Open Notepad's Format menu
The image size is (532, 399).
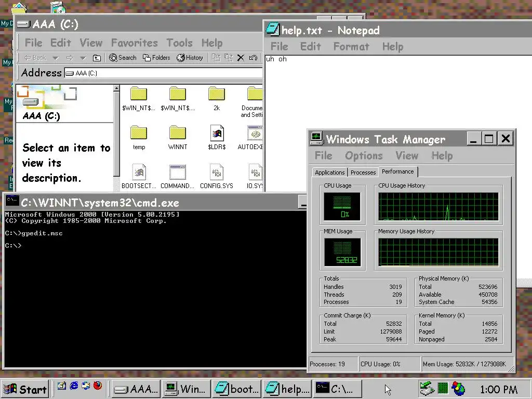(x=351, y=46)
